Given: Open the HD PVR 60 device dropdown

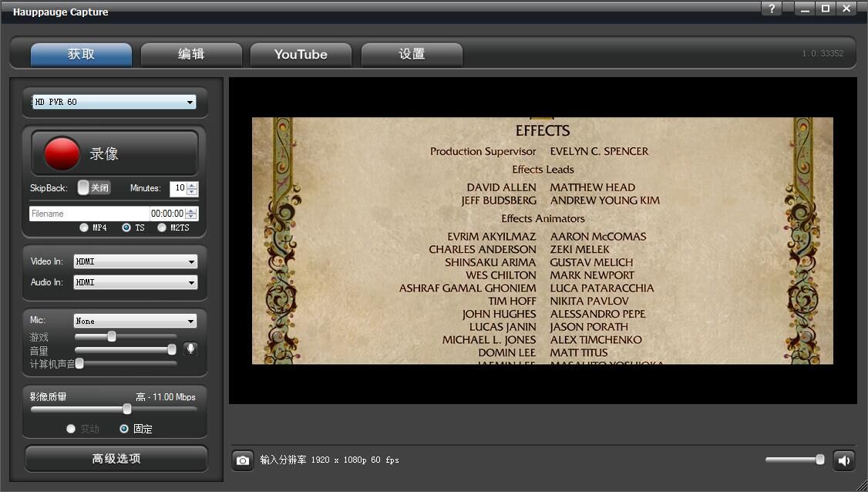Looking at the screenshot, I should coord(114,102).
